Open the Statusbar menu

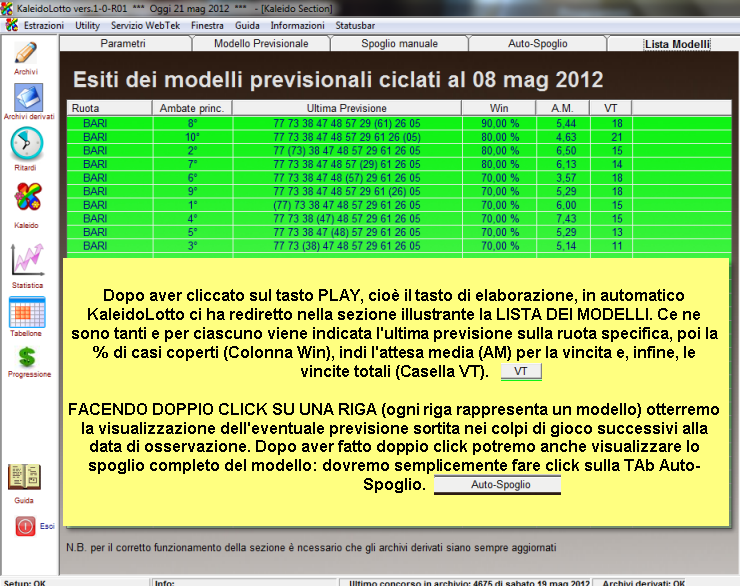[355, 25]
